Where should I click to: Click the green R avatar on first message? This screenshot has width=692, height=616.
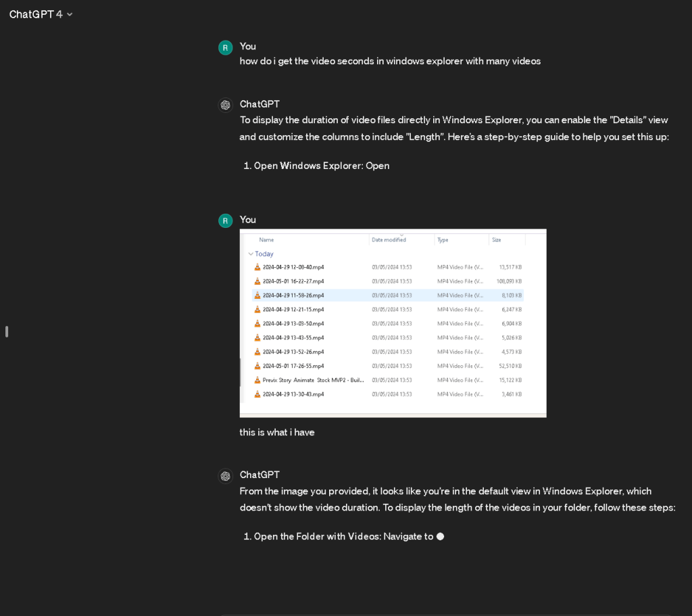[226, 48]
